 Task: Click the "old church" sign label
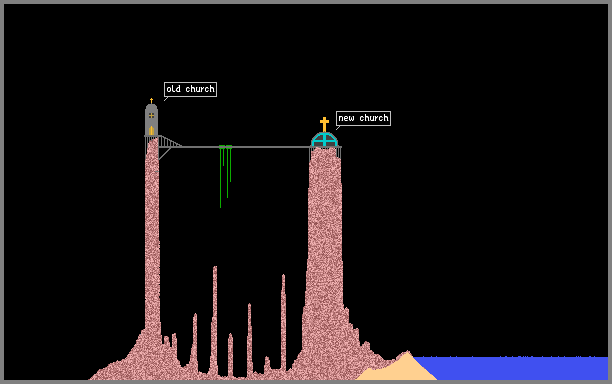190,89
